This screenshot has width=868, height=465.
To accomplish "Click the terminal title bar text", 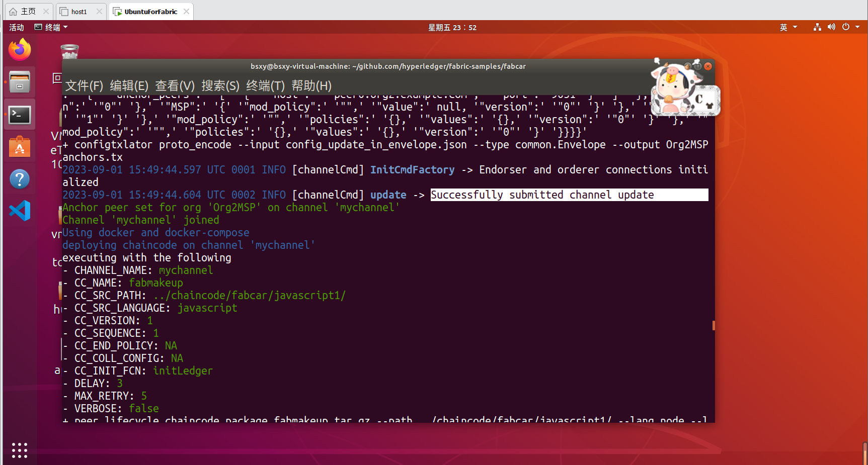I will pos(388,66).
